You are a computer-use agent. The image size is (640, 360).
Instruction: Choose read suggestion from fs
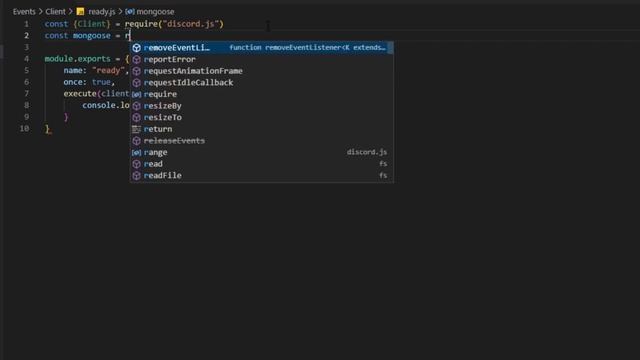(262, 164)
